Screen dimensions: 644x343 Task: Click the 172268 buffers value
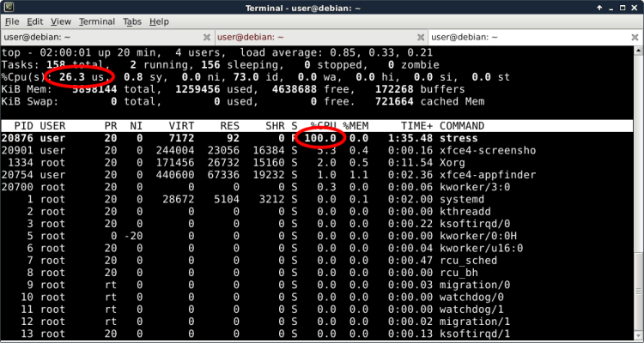click(394, 89)
